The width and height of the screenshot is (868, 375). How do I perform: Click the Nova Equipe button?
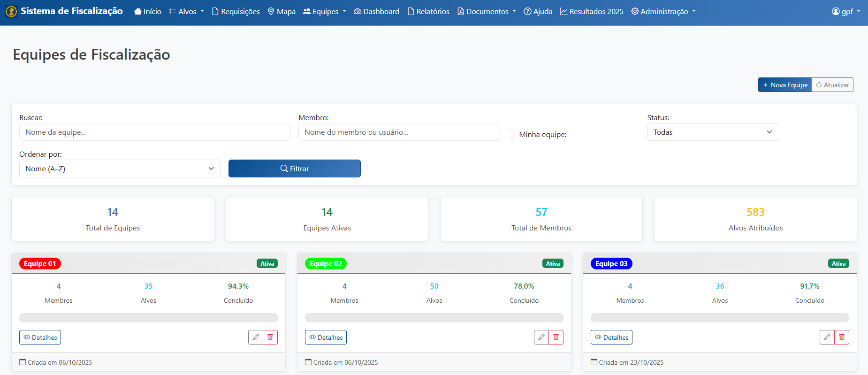(x=784, y=85)
